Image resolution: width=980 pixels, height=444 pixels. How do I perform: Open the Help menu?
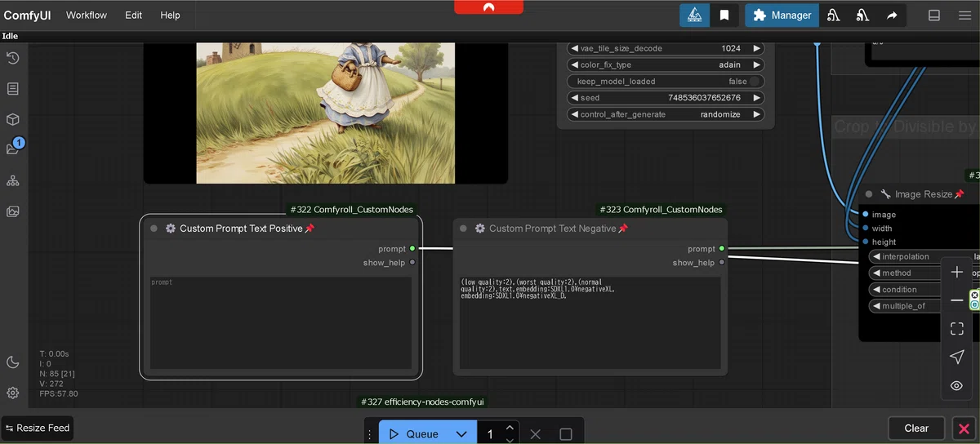click(x=170, y=15)
